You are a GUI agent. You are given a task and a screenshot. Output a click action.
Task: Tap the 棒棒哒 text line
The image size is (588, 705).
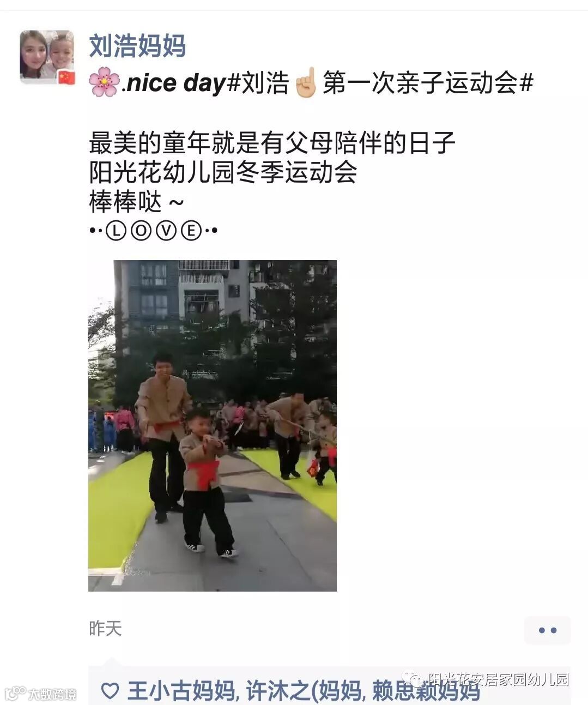tap(137, 202)
